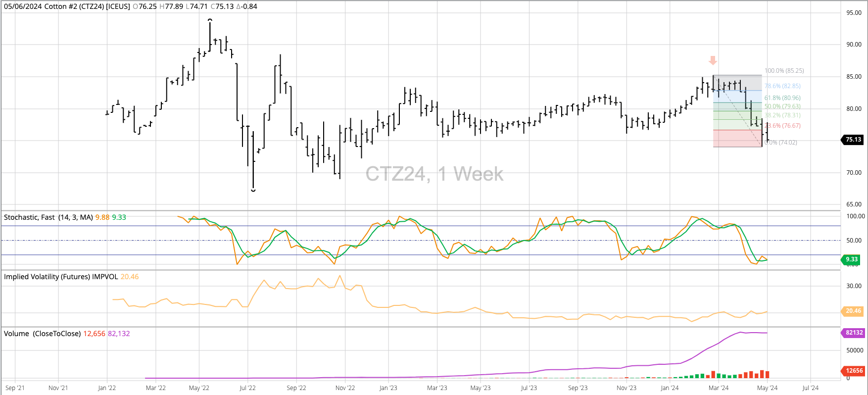Click the orange 20.46 implied volatility tag
Viewport: 868px width, 395px height.
853,311
